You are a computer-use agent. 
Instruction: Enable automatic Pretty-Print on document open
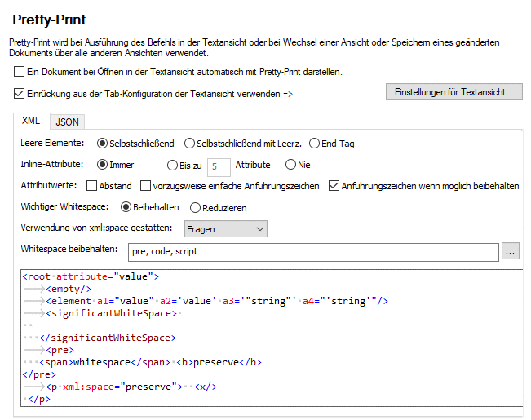19,72
